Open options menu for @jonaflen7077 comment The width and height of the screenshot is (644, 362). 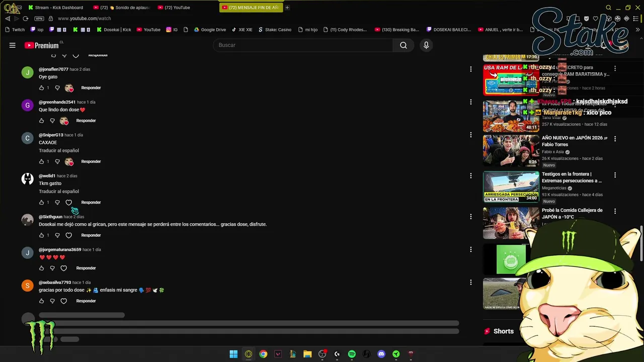[471, 69]
